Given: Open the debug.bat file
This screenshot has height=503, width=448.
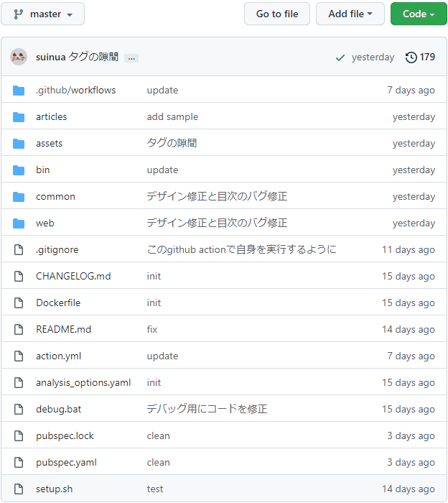Looking at the screenshot, I should 58,410.
